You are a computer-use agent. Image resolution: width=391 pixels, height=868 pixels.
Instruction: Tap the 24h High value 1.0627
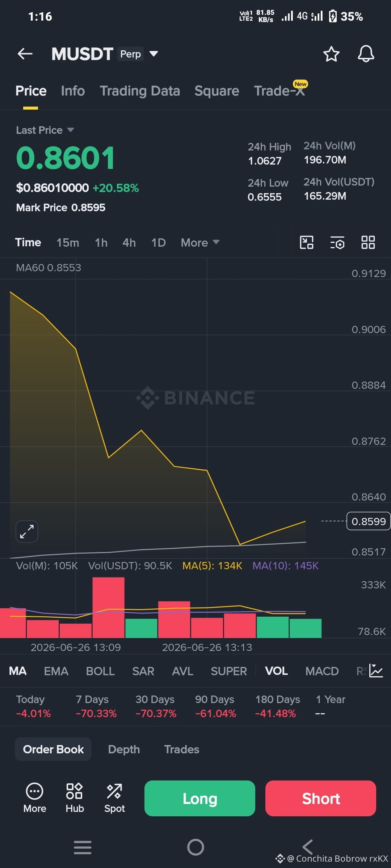pos(265,161)
